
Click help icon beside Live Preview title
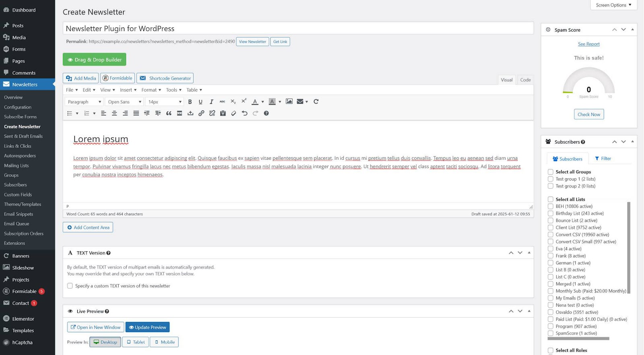tap(107, 312)
